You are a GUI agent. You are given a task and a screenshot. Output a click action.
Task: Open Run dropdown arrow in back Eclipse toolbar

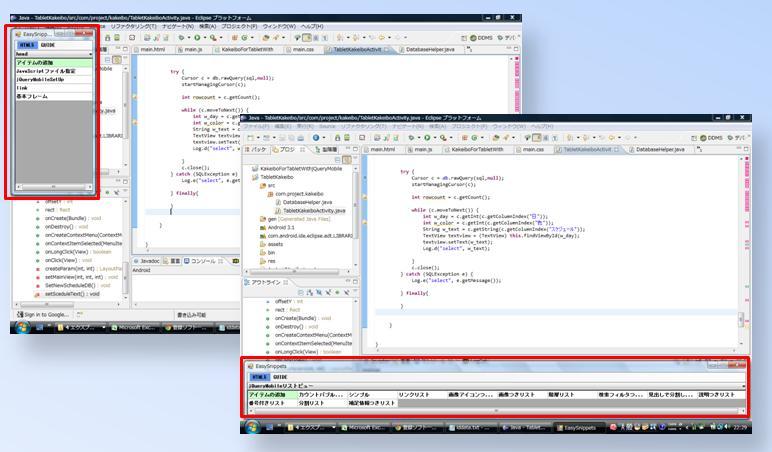pos(204,38)
